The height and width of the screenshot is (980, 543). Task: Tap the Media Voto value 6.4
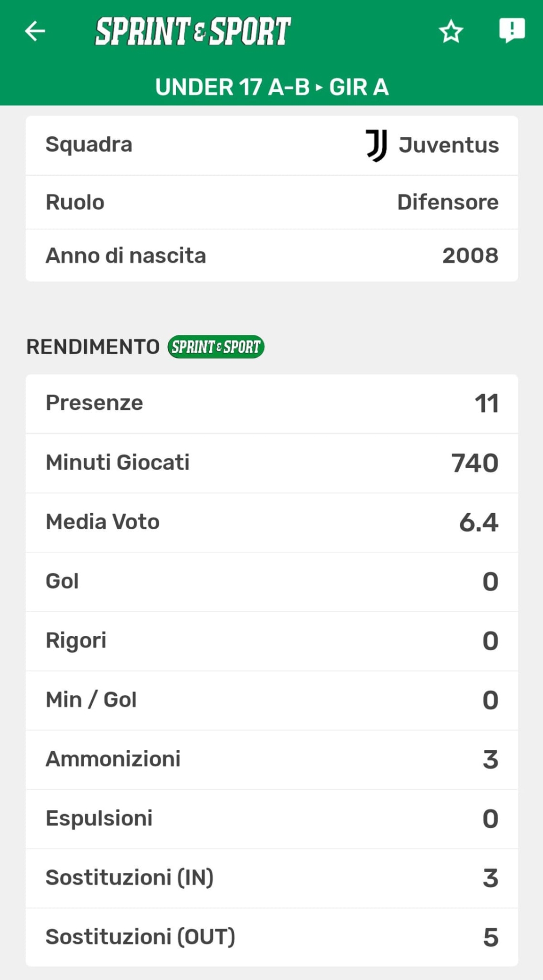click(478, 522)
